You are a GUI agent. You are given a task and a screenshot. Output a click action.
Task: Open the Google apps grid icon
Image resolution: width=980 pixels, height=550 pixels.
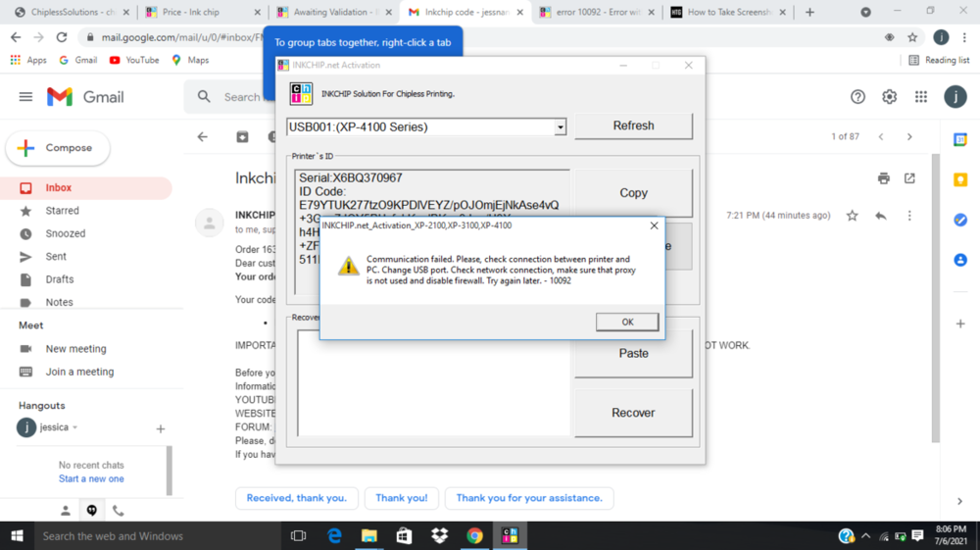click(921, 97)
